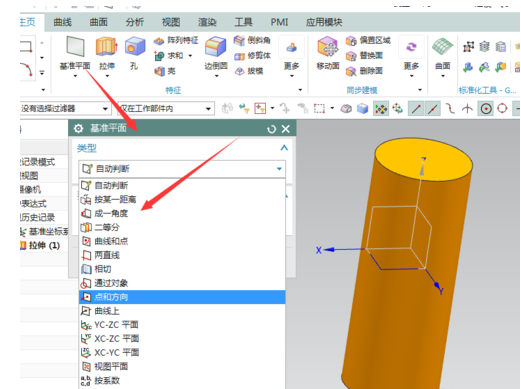Choose 自动判断 in the type list

(182, 185)
